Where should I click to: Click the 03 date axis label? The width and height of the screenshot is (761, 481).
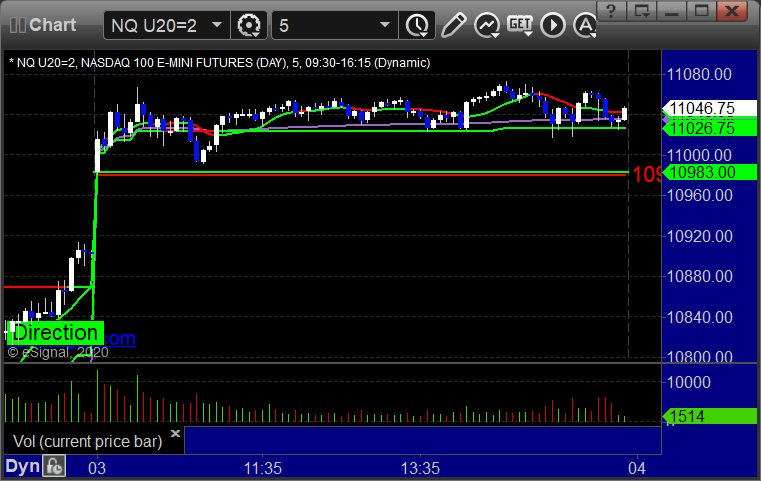coord(97,468)
